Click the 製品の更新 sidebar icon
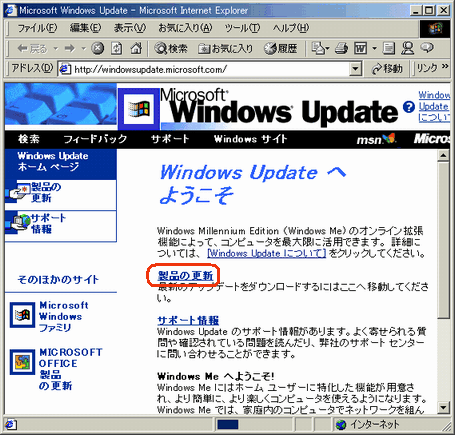Viewport: 455px width, 435px height. coord(18,192)
